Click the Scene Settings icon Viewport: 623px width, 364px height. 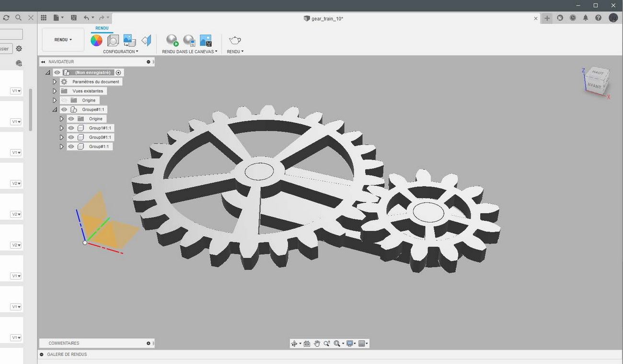[113, 41]
